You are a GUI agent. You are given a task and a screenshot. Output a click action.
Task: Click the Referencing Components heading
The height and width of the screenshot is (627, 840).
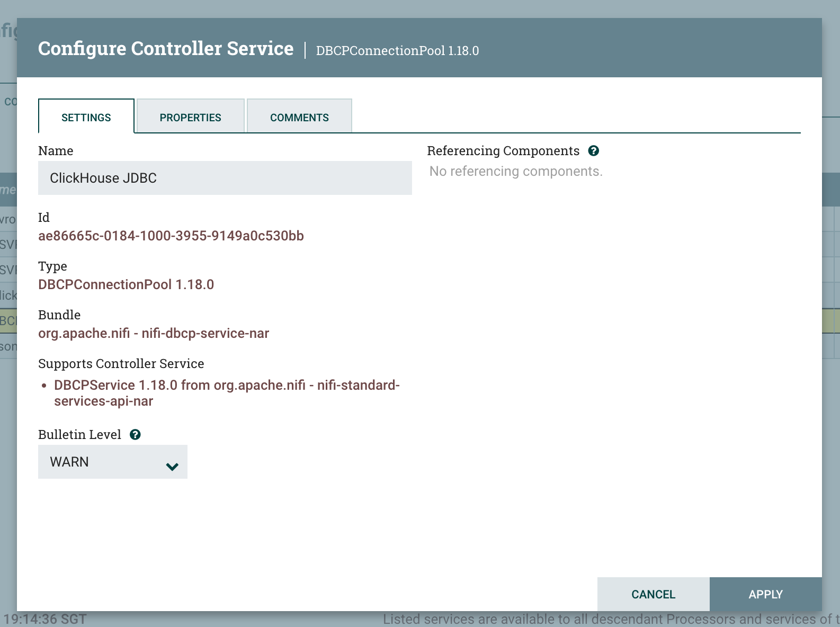click(503, 151)
